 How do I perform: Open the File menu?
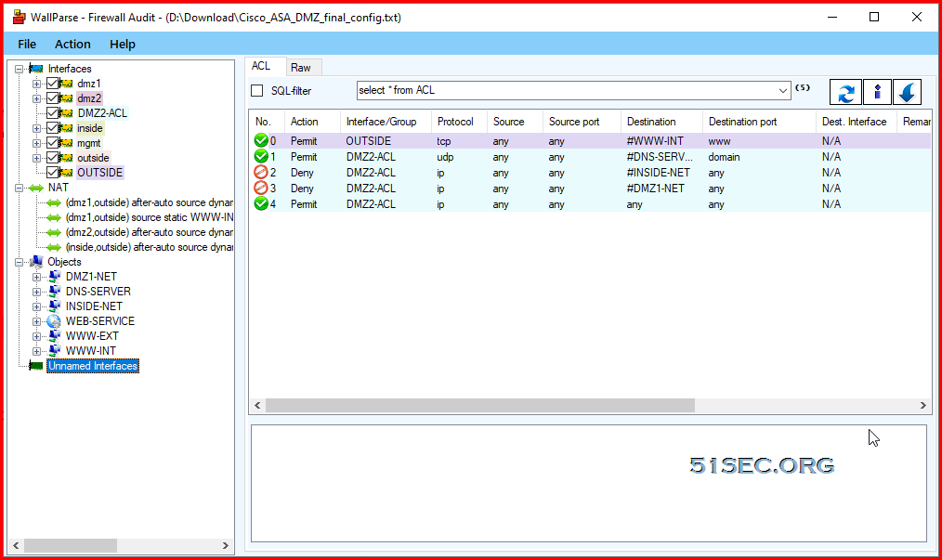(x=27, y=44)
